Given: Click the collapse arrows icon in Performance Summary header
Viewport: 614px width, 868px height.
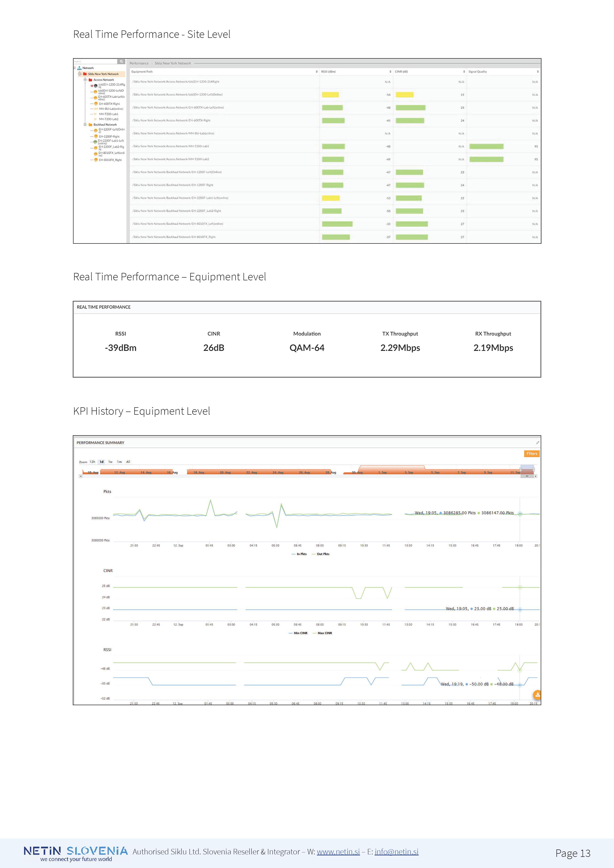Looking at the screenshot, I should [x=537, y=442].
